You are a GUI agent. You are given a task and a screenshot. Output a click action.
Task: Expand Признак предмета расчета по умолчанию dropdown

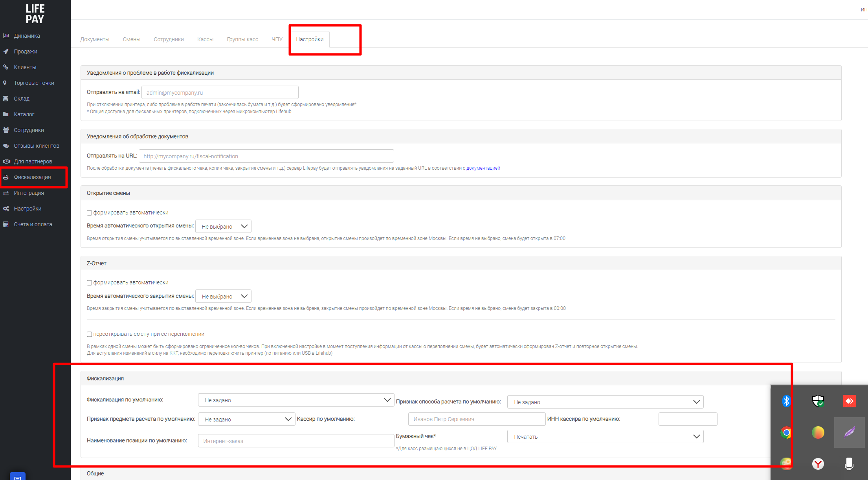pos(247,419)
